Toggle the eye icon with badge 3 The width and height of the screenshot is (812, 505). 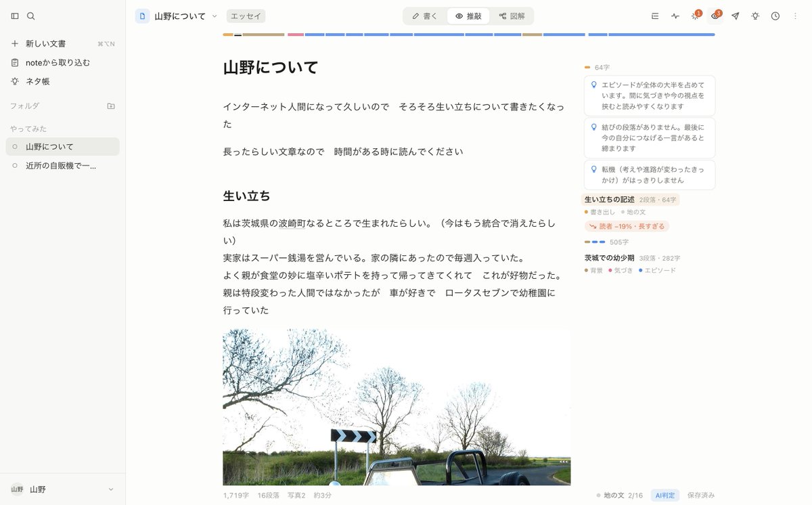[715, 16]
